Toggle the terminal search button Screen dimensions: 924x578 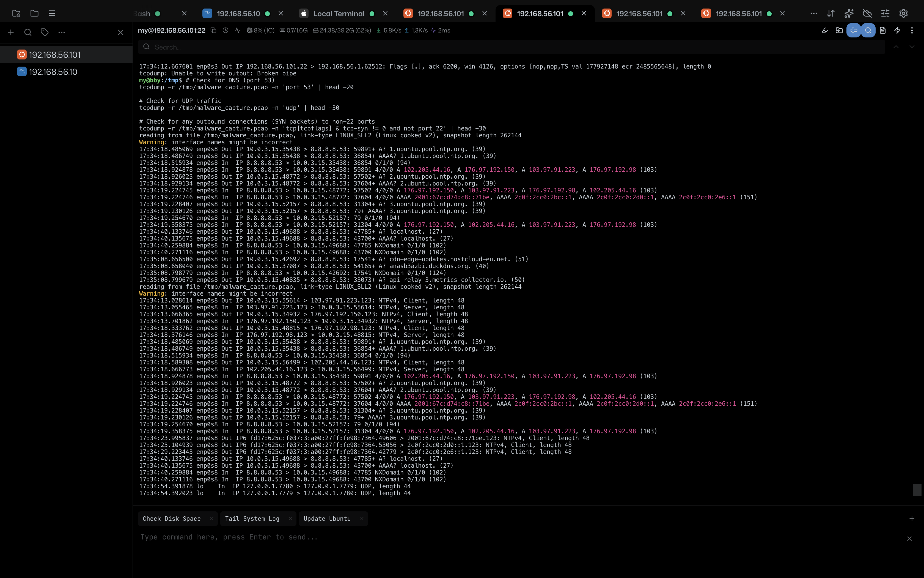pos(868,30)
